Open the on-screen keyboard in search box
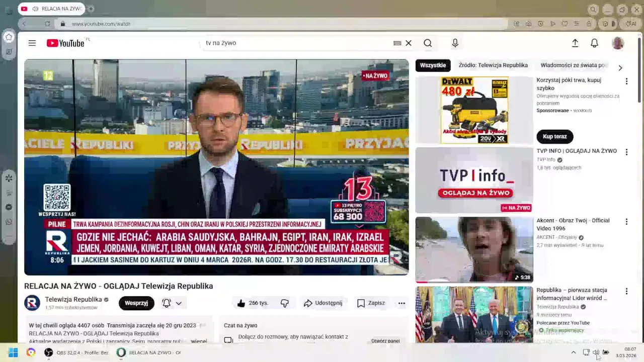Image resolution: width=644 pixels, height=362 pixels. [397, 43]
